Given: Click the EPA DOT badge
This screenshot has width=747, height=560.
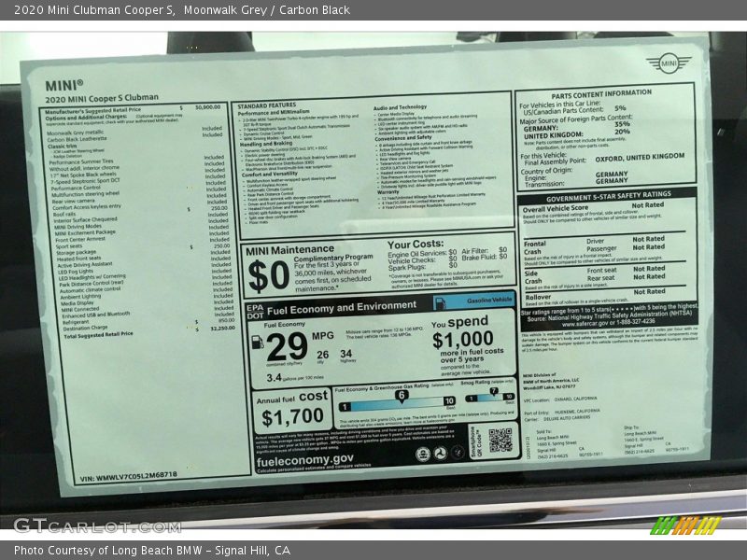Looking at the screenshot, I should click(255, 312).
